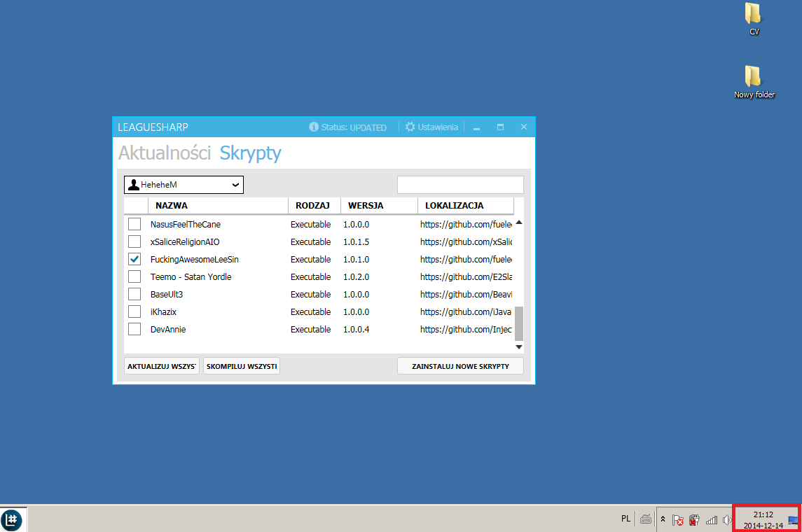The height and width of the screenshot is (532, 802).
Task: Click the github.com/E2Sla location cell
Action: 466,277
